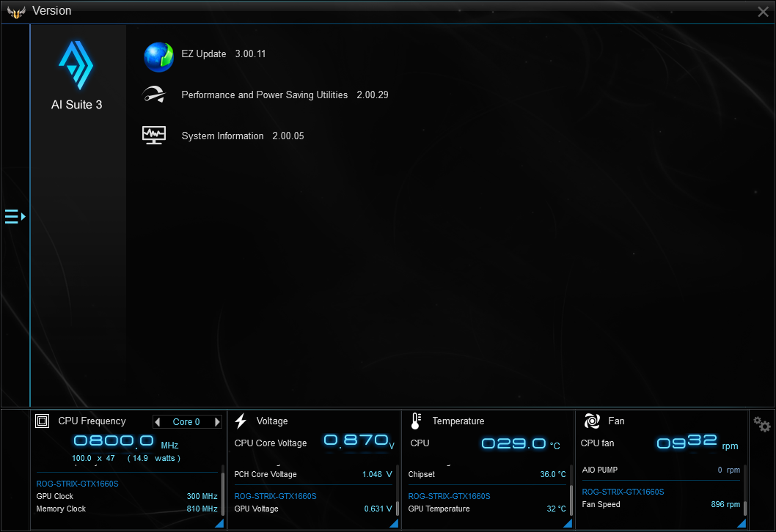This screenshot has height=532, width=776.
Task: Close the Version window
Action: coord(763,12)
